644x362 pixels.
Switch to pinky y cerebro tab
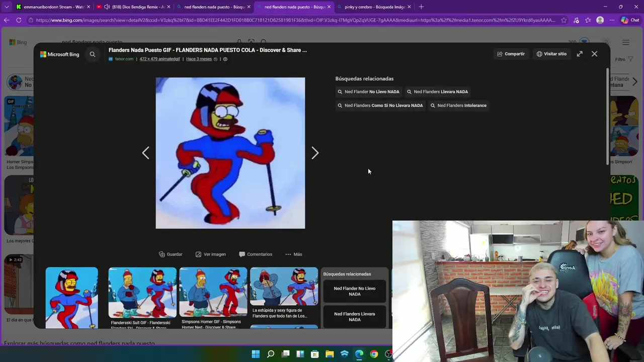coord(374,7)
